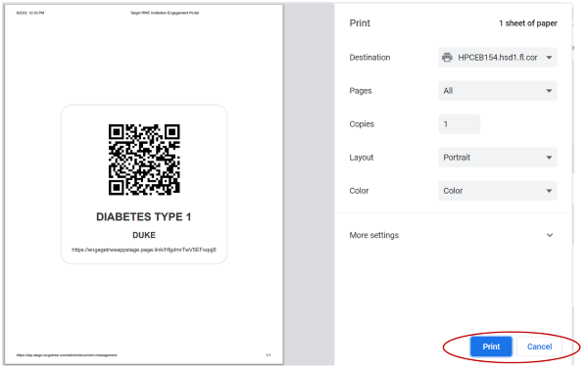Click the Copies label
Screen dimensions: 588x369
(x=362, y=124)
